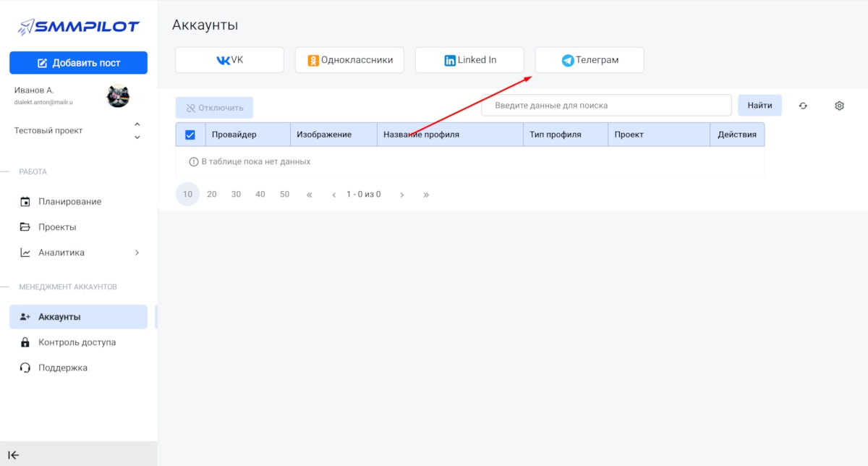Click the 'В таблице пока нет данных' message
868x466 pixels.
(250, 161)
